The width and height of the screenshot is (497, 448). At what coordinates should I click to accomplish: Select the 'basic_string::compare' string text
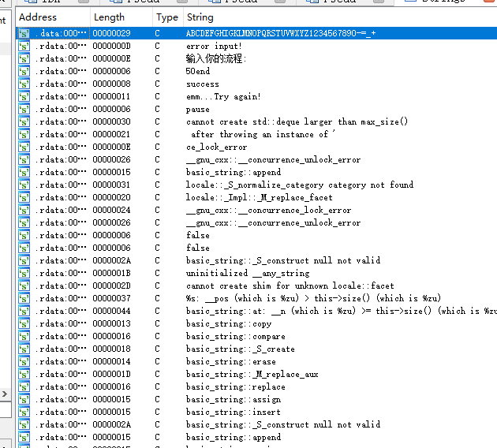pyautogui.click(x=236, y=337)
